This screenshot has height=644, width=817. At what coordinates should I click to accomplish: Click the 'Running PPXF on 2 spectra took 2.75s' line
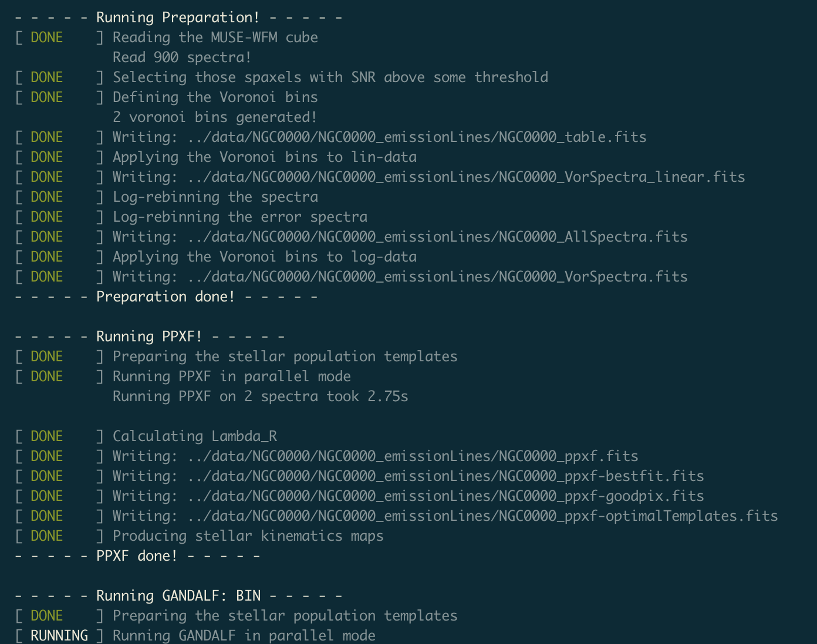(261, 396)
